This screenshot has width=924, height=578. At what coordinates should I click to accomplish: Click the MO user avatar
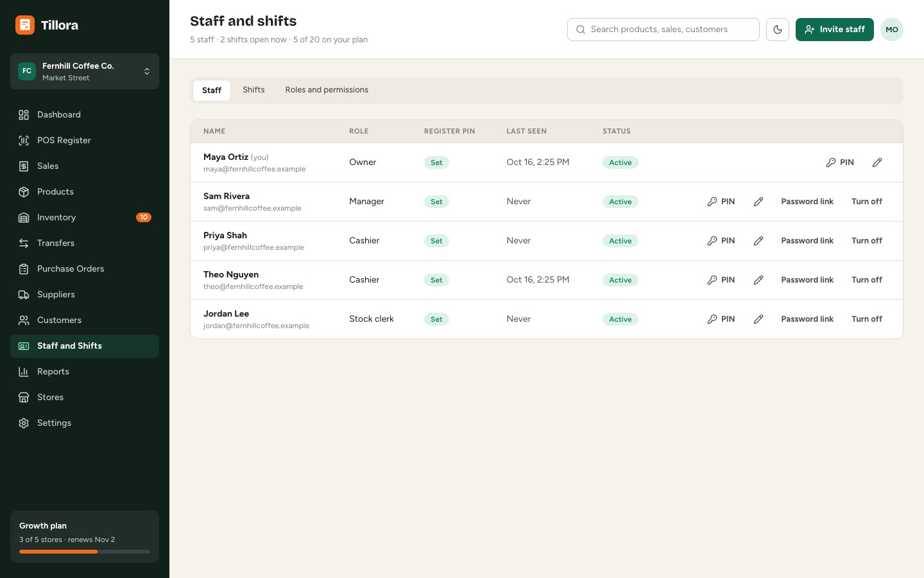[x=892, y=30]
